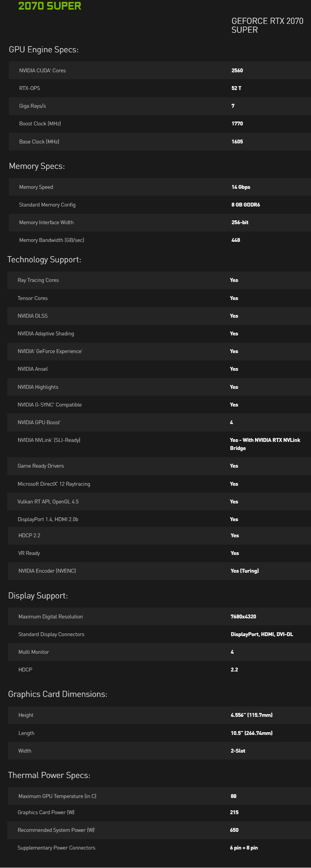This screenshot has width=311, height=868.
Task: Click the NVIDIA G-SYNC Compatible label
Action: tap(50, 405)
